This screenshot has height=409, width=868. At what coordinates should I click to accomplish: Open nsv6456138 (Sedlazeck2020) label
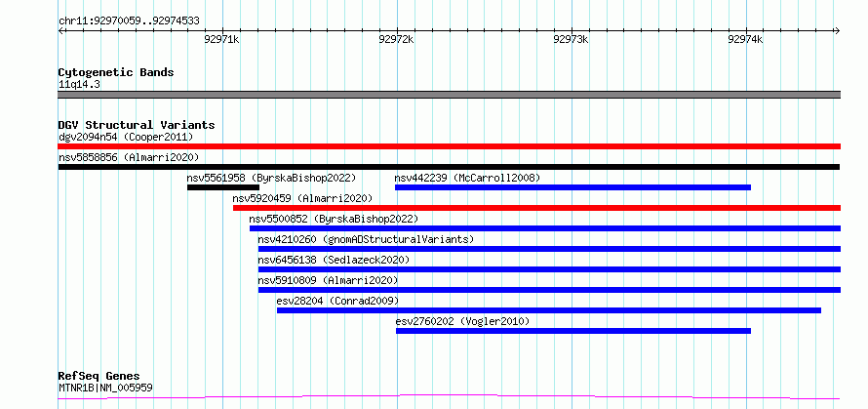(x=334, y=260)
